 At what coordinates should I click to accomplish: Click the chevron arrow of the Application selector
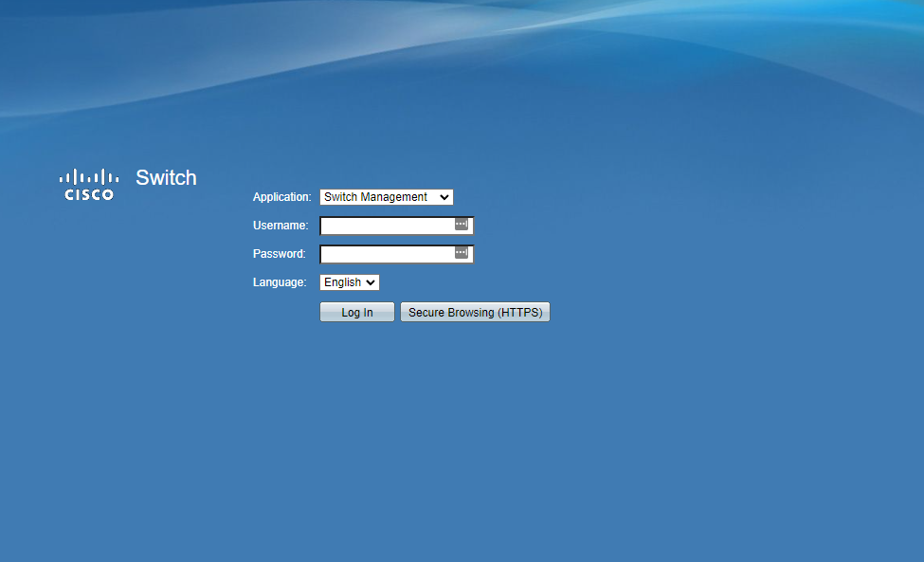[444, 197]
